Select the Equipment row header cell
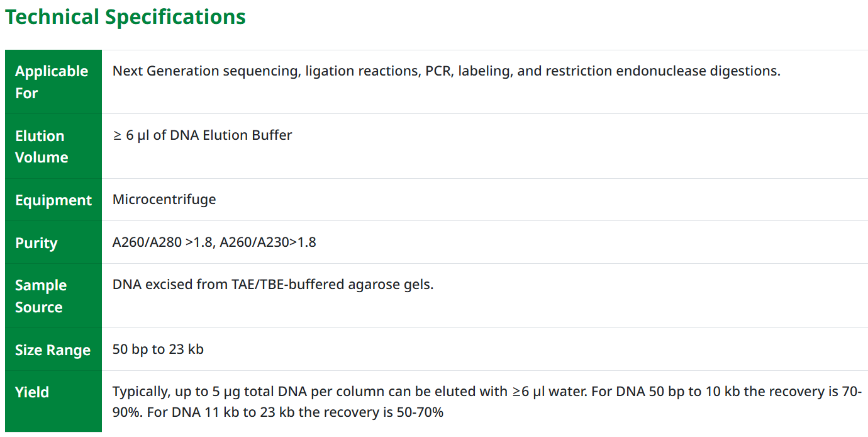Viewport: 868px width, 437px height. pos(53,200)
